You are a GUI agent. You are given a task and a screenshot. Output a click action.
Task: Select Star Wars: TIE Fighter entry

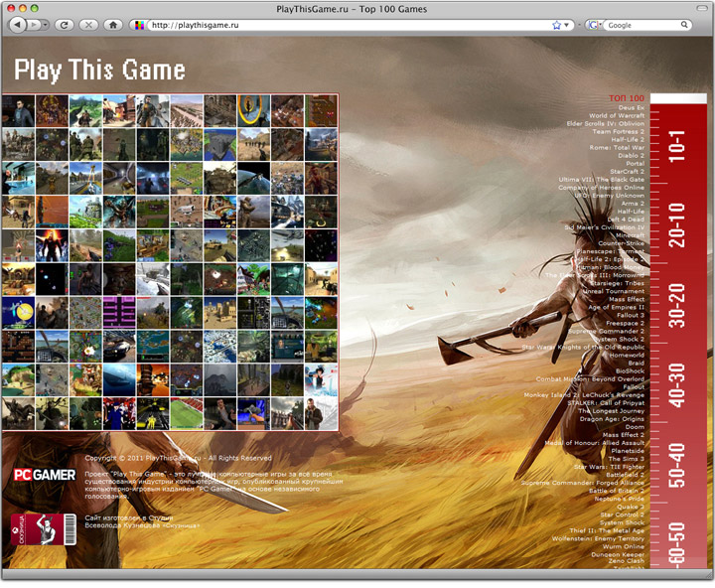pyautogui.click(x=609, y=467)
